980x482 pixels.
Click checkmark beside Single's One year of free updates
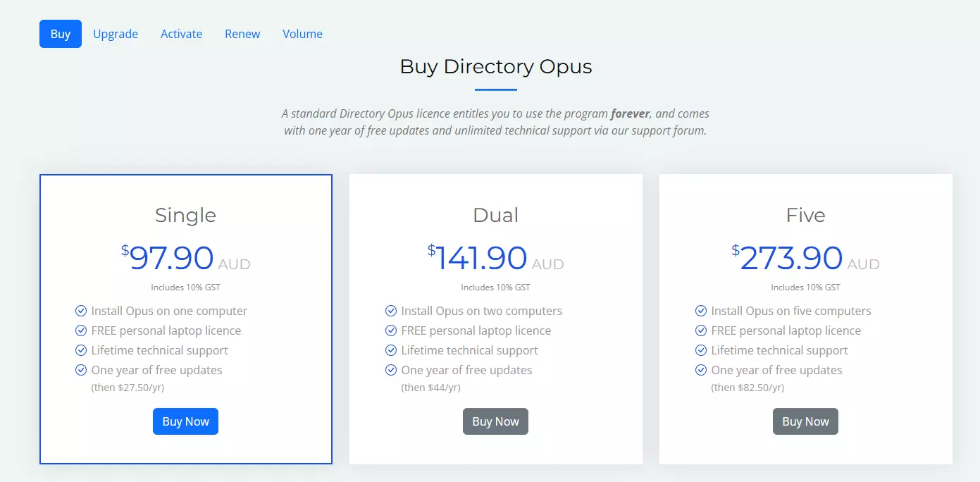tap(81, 370)
